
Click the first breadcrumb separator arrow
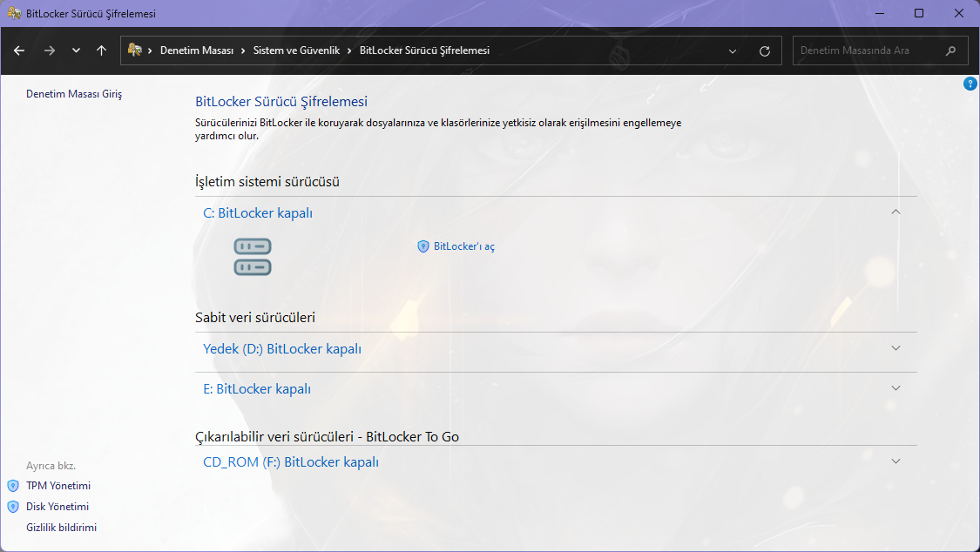click(150, 51)
